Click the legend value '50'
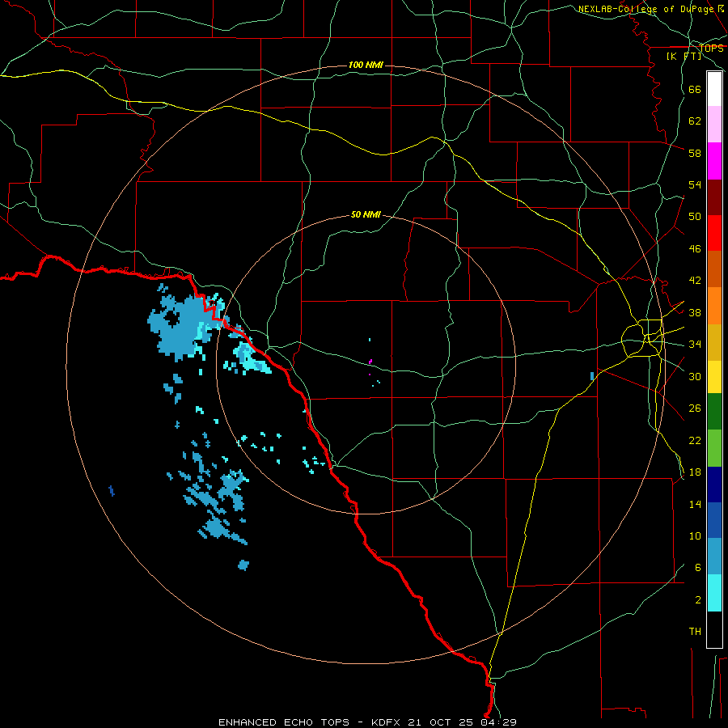Screen dimensions: 728x728 (695, 216)
